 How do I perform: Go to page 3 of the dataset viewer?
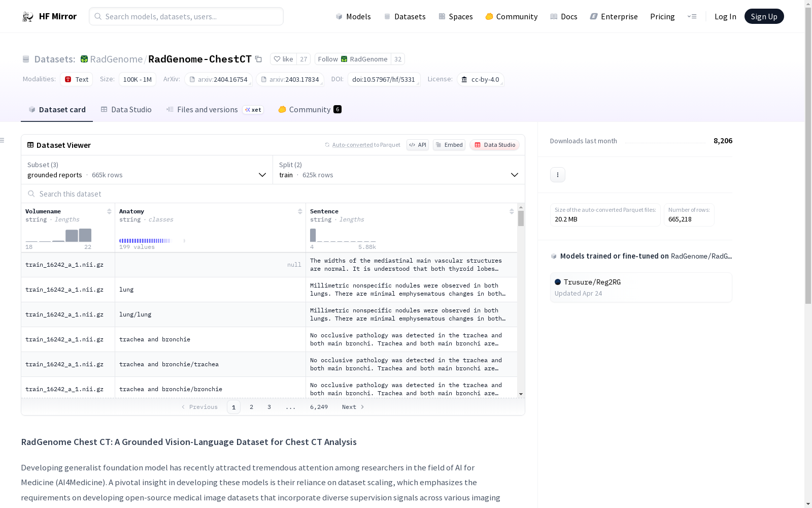click(x=269, y=407)
